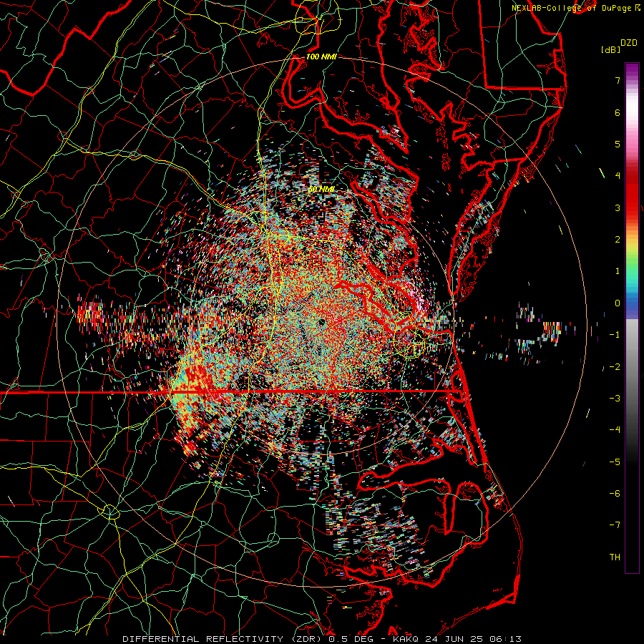The height and width of the screenshot is (644, 644).
Task: Click the 6 value on the dB scale
Action: point(618,112)
